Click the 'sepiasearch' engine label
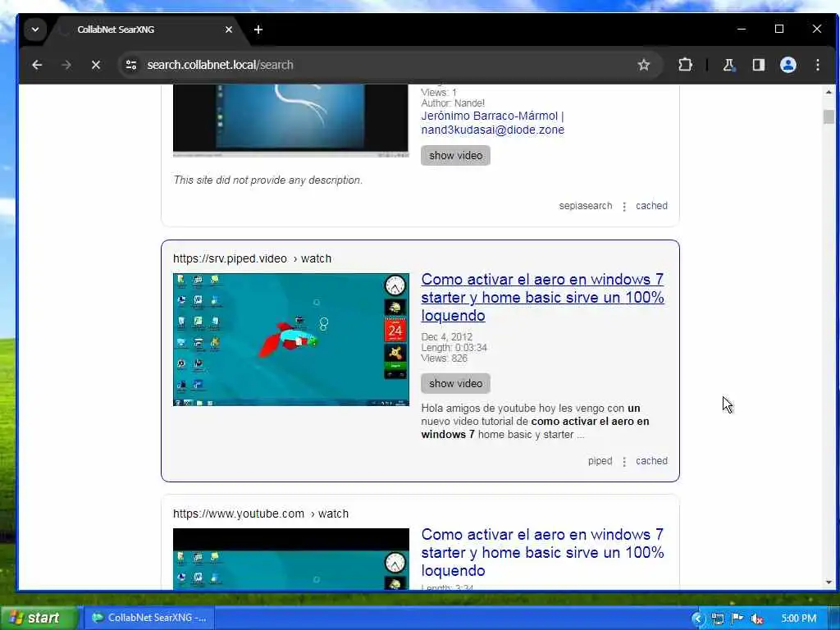Viewport: 840px width, 630px height. pyautogui.click(x=585, y=206)
